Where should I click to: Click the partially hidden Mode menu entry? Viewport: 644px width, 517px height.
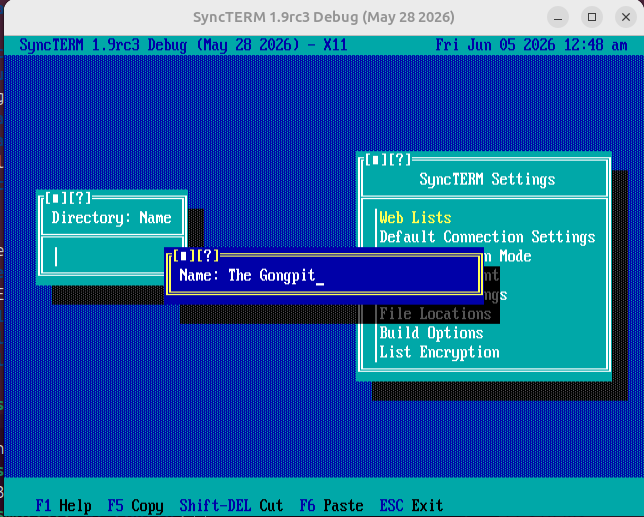(507, 256)
